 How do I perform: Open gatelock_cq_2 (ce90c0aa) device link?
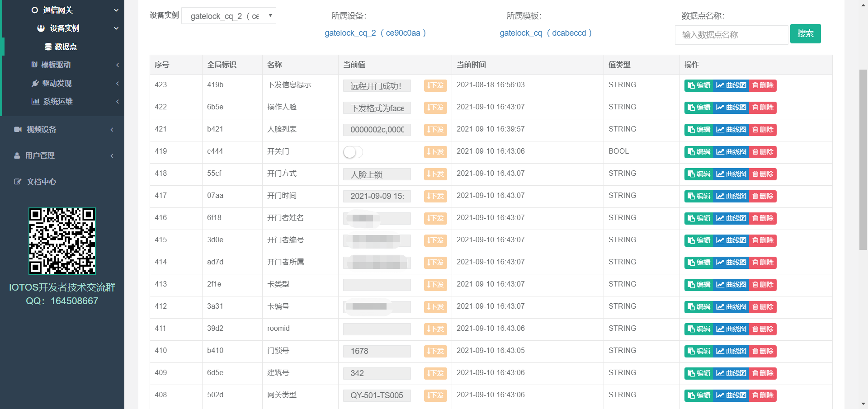375,33
